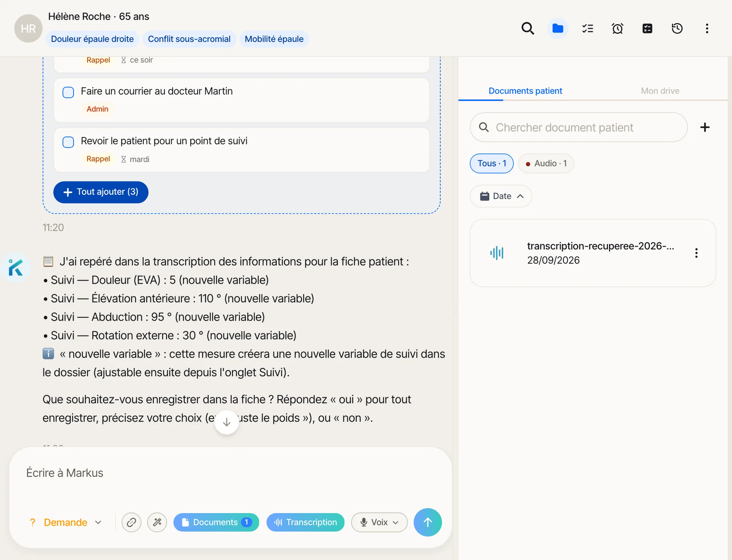Click the HR patient avatar
Screen dimensions: 732x560
point(28,28)
